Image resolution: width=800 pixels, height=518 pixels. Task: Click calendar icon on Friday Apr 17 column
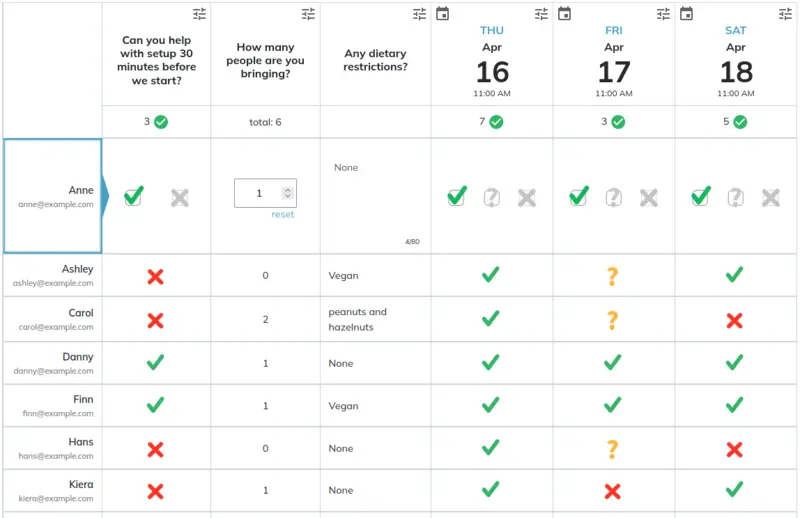point(565,14)
